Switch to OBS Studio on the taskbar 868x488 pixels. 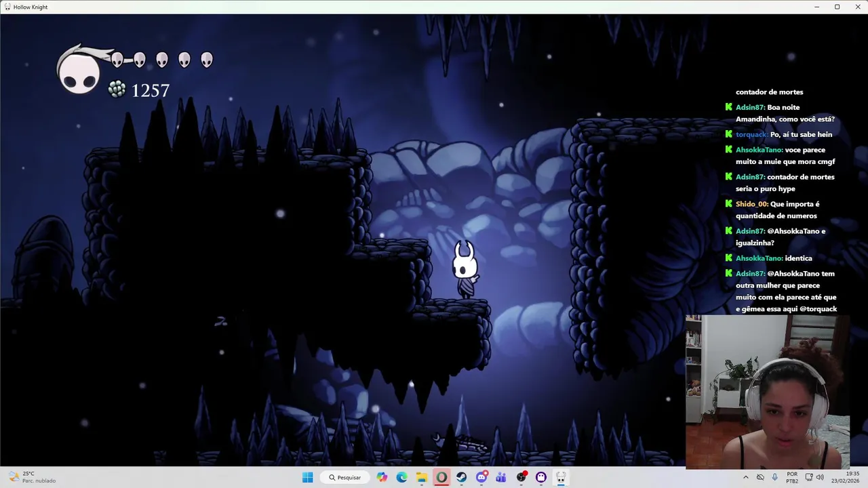(521, 477)
